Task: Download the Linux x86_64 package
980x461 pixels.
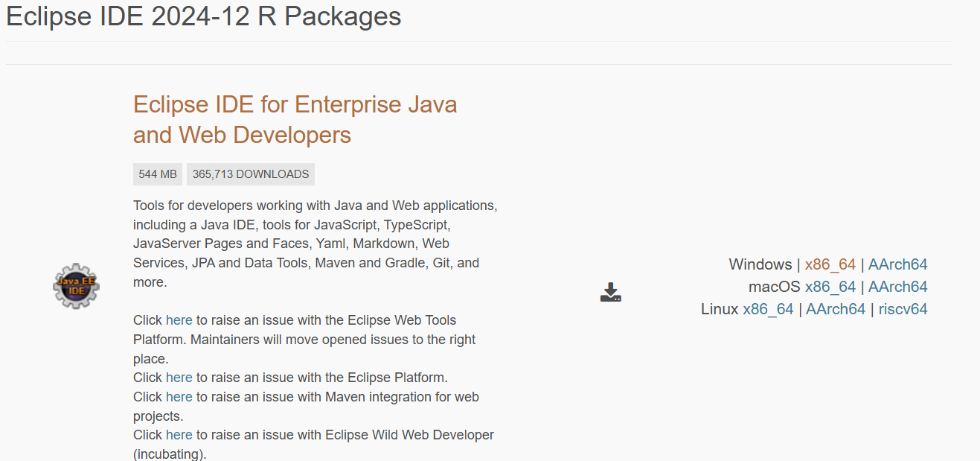Action: tap(768, 309)
